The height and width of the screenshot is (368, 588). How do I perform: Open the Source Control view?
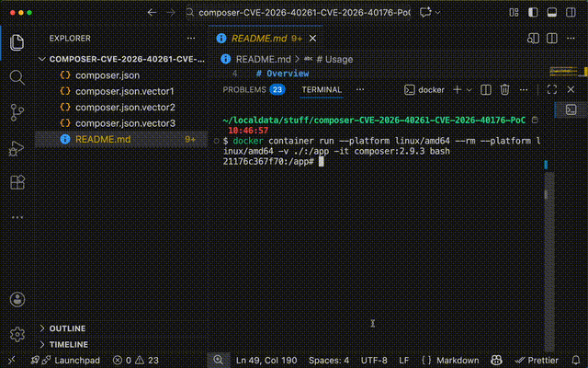[17, 112]
